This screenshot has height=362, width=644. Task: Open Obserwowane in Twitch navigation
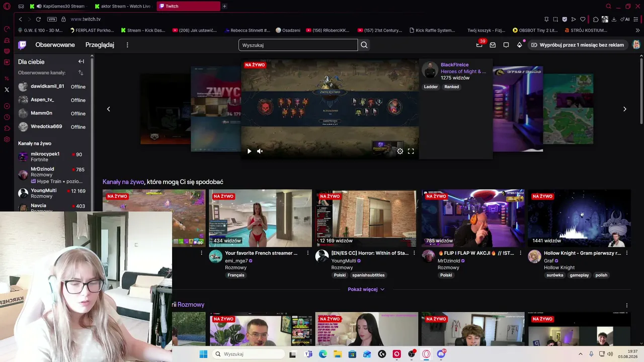[55, 45]
